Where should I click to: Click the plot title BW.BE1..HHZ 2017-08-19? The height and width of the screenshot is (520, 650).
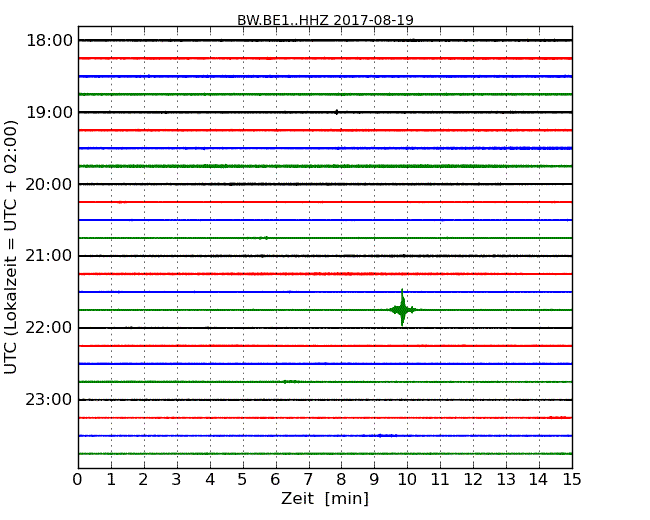325,20
